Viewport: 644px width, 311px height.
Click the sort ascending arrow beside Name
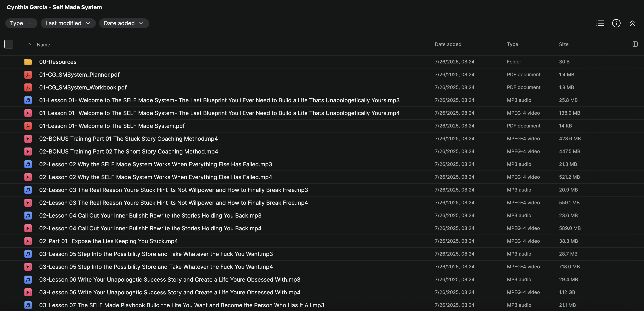(29, 44)
